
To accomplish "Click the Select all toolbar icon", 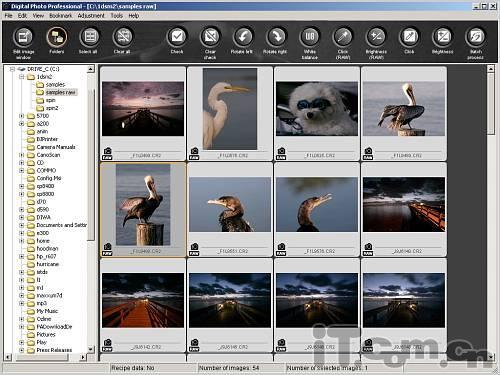I will coord(90,37).
